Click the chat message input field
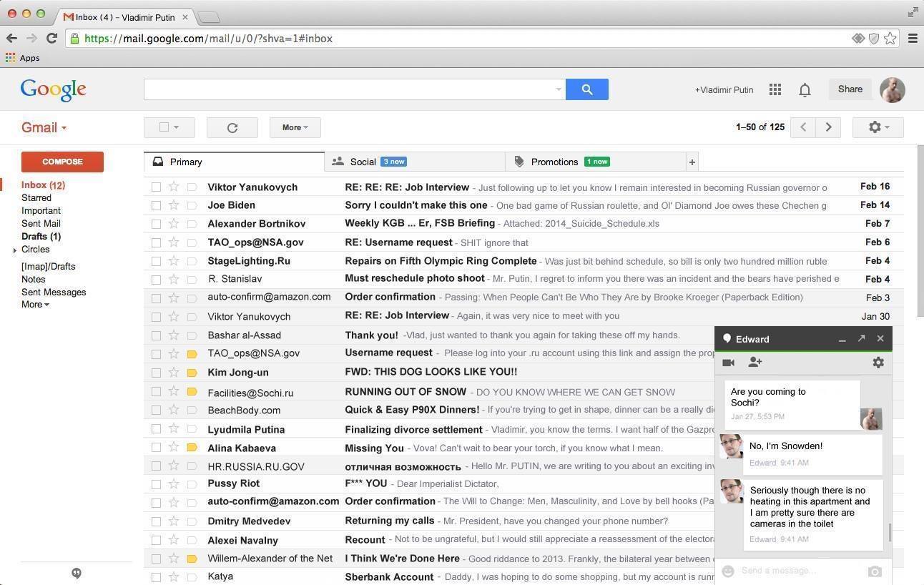The width and height of the screenshot is (924, 585). pyautogui.click(x=799, y=571)
